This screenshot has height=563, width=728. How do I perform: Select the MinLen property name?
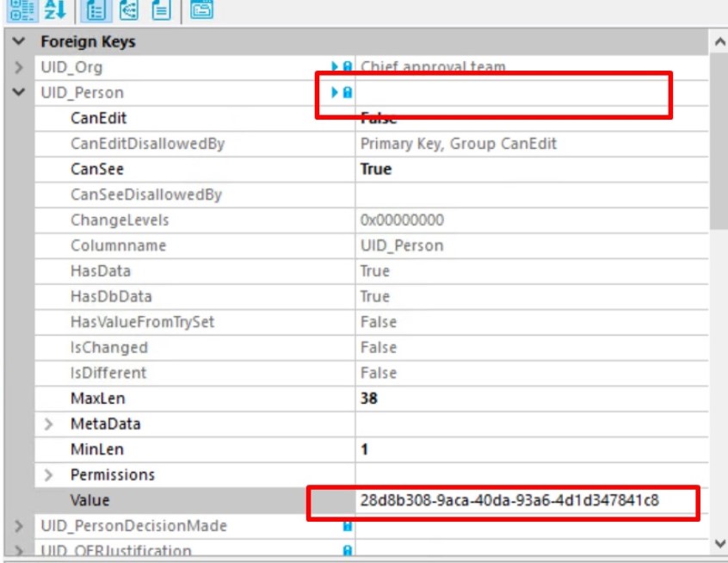coord(97,449)
